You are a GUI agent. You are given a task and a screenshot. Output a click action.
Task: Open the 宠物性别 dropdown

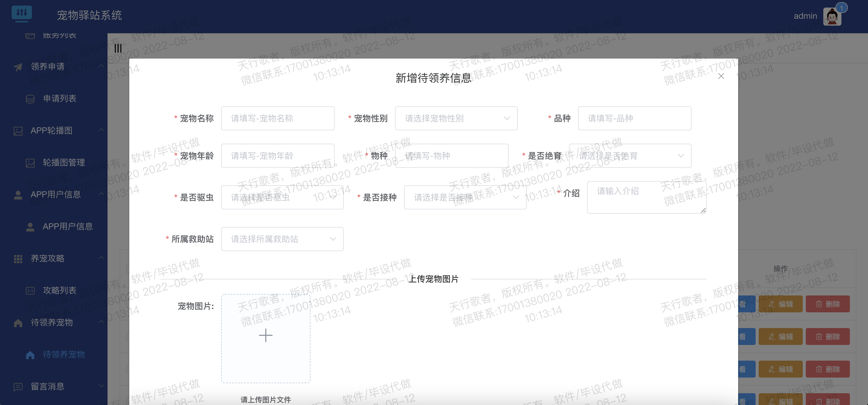(x=456, y=118)
